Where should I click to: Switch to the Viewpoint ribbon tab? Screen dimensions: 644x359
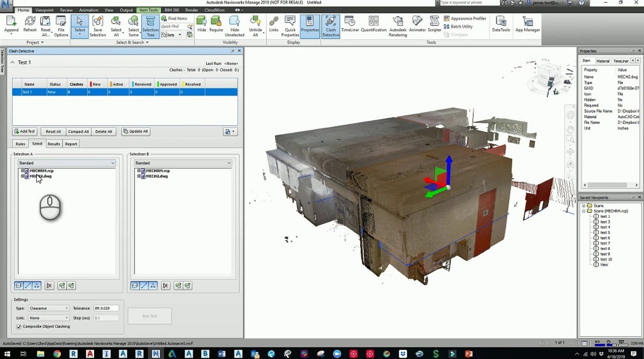point(44,10)
